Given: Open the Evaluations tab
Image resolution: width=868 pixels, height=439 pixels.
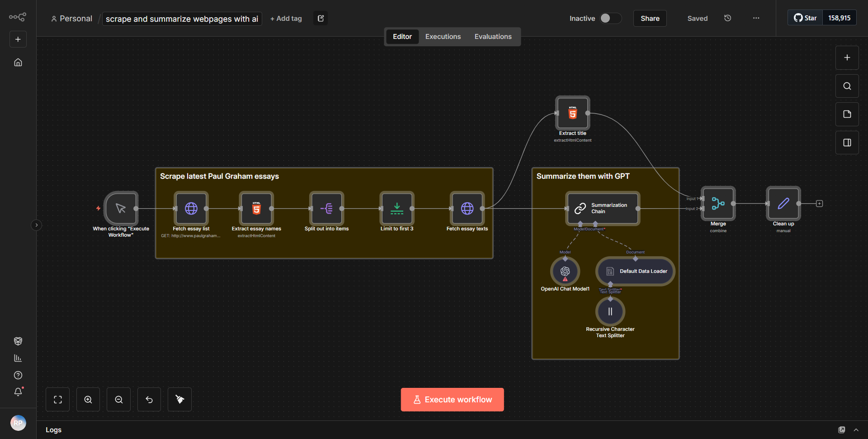Looking at the screenshot, I should coord(493,36).
